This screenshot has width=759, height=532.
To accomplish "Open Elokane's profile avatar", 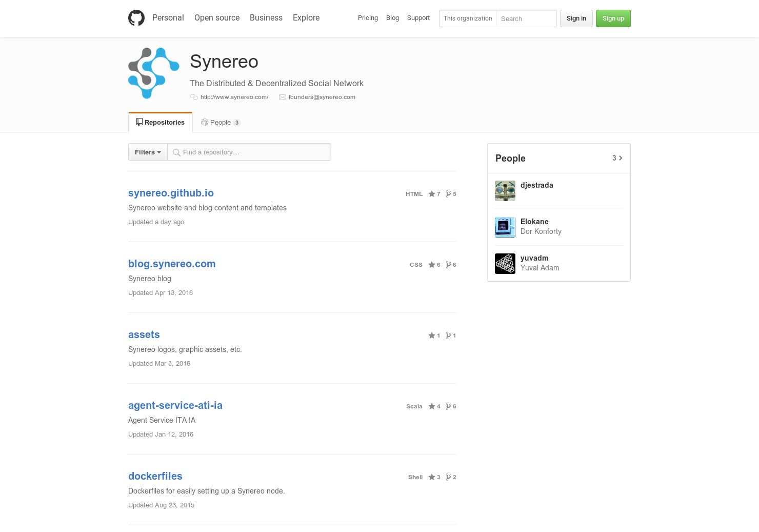I will point(505,227).
